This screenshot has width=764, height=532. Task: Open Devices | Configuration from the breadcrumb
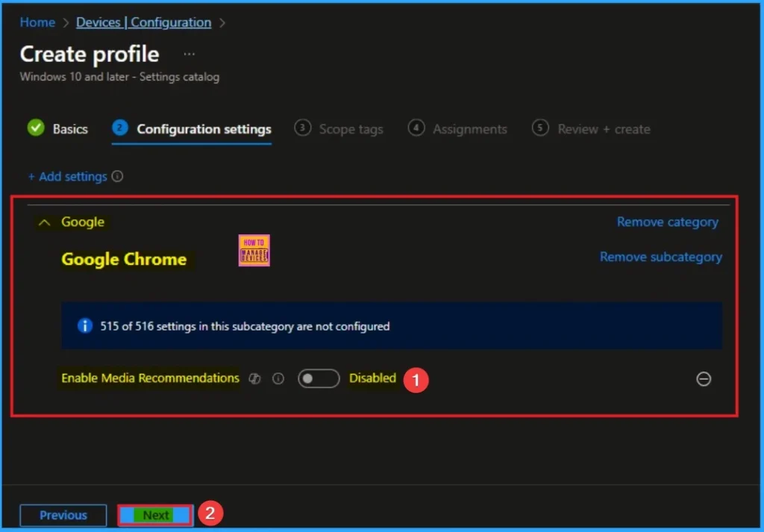143,22
